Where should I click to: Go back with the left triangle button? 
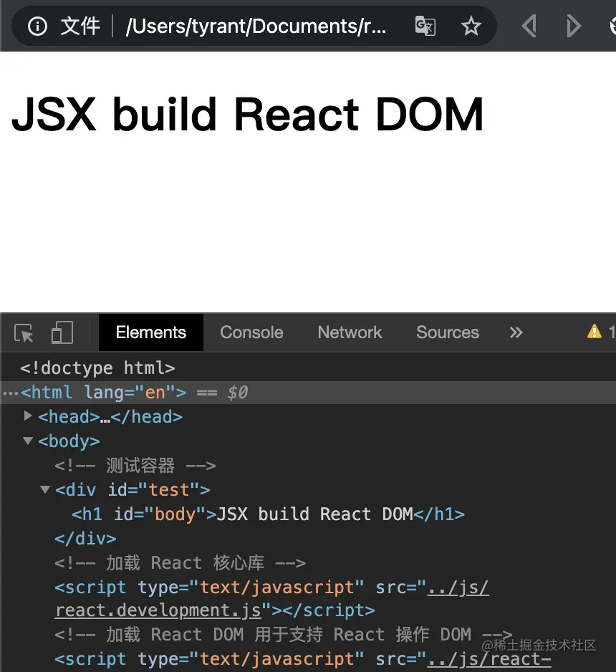coord(529,26)
